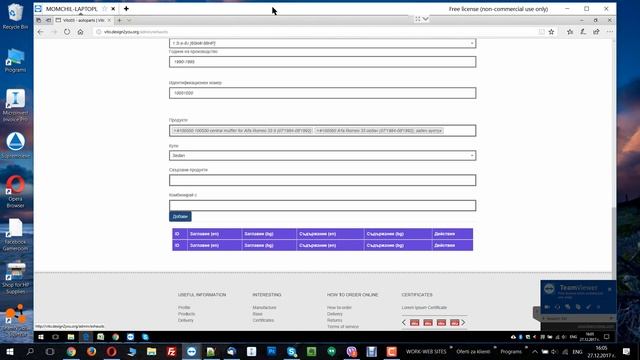Click the empty field above the add button

pos(322,205)
